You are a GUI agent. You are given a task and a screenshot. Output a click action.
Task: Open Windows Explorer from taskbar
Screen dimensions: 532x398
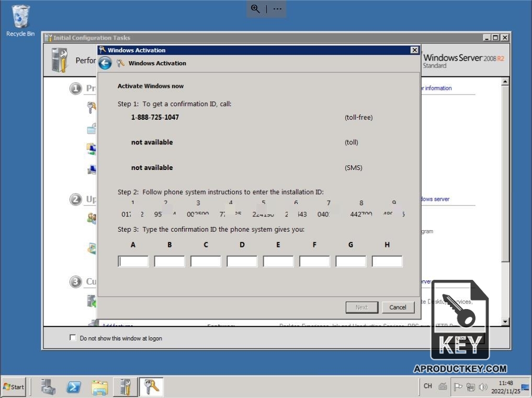coord(100,387)
